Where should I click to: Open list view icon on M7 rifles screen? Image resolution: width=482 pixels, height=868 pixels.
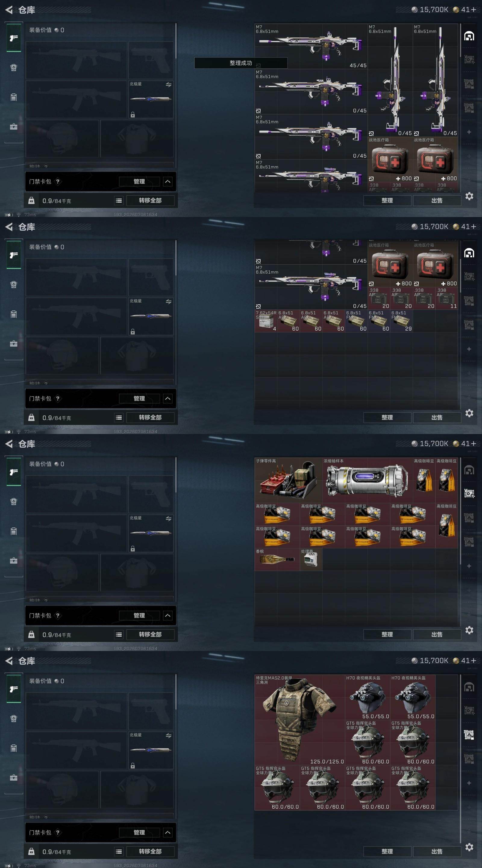coord(119,200)
